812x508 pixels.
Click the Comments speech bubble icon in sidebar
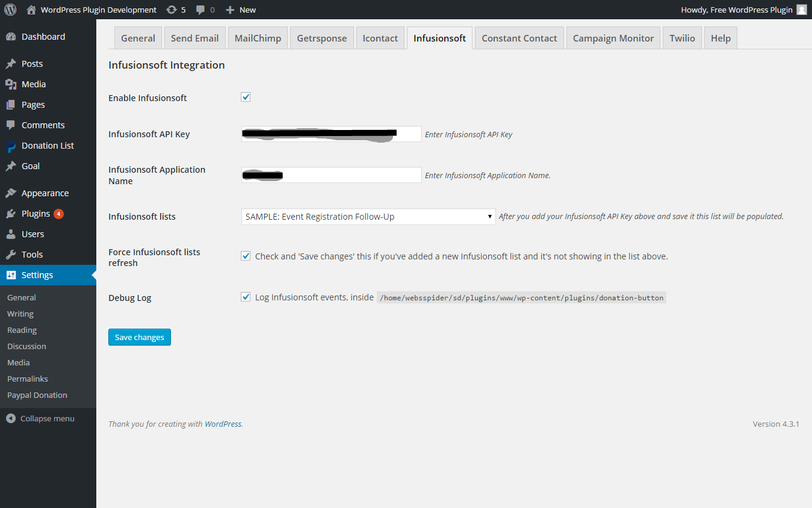point(11,125)
